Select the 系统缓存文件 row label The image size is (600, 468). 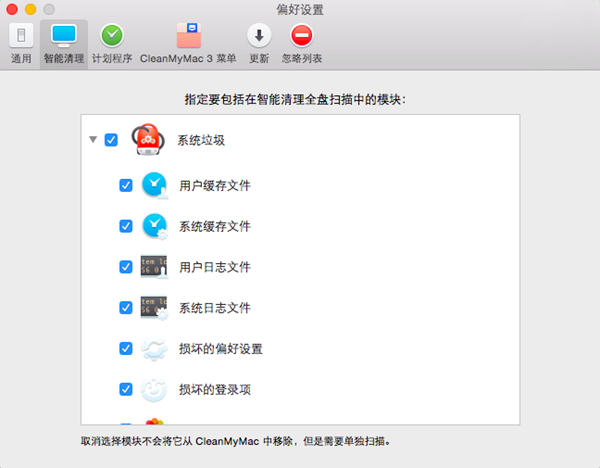click(x=215, y=226)
